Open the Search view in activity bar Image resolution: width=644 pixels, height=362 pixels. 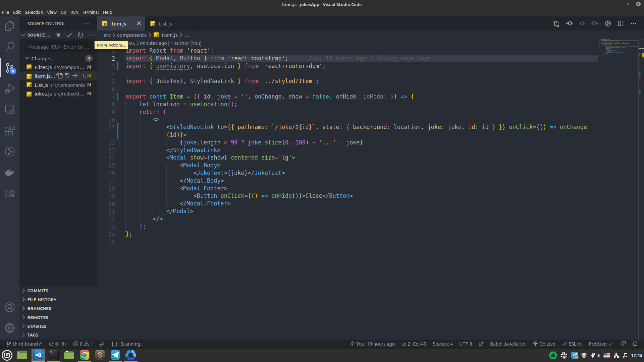10,47
